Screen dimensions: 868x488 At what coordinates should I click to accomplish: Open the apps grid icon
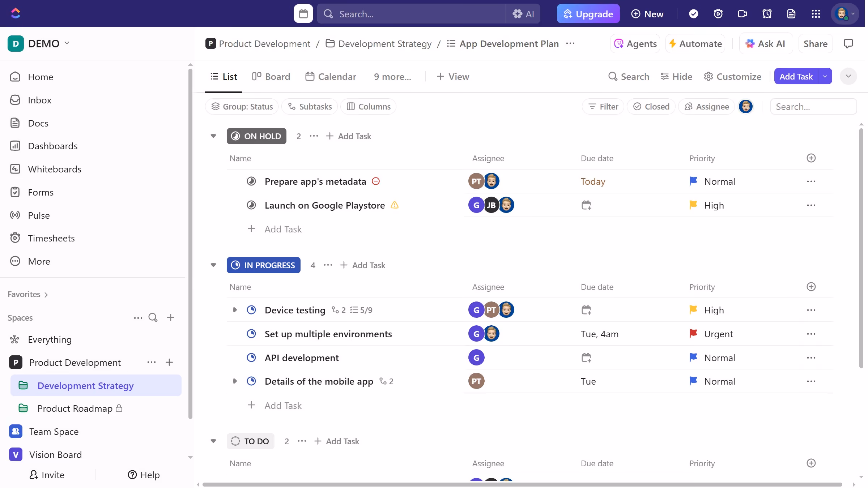[x=816, y=14]
